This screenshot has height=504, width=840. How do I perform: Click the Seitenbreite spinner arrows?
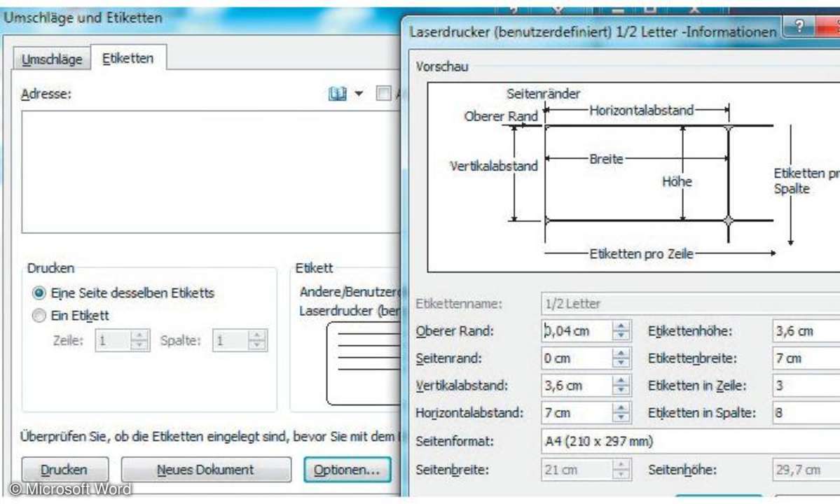click(x=621, y=470)
